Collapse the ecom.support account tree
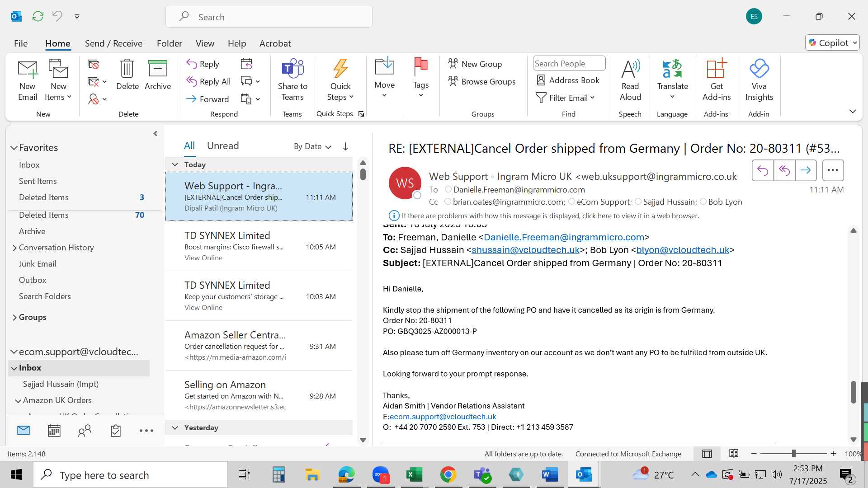This screenshot has width=868, height=488. point(14,352)
